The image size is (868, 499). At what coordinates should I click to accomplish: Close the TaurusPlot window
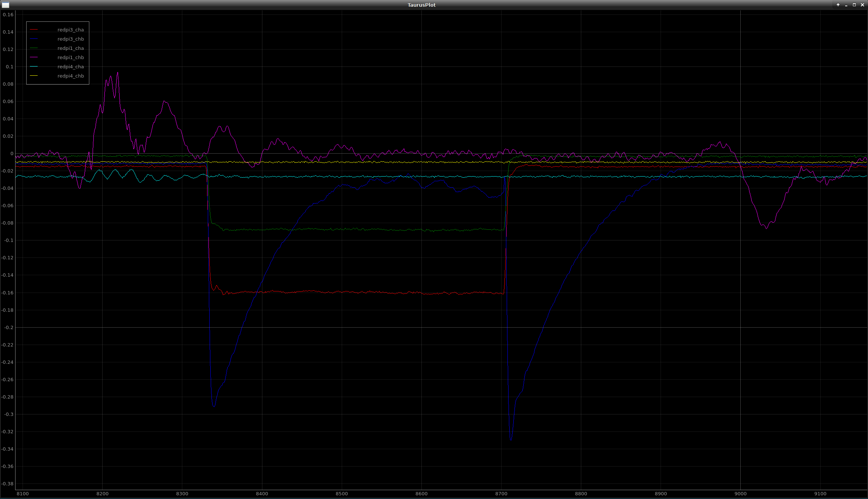coord(862,5)
